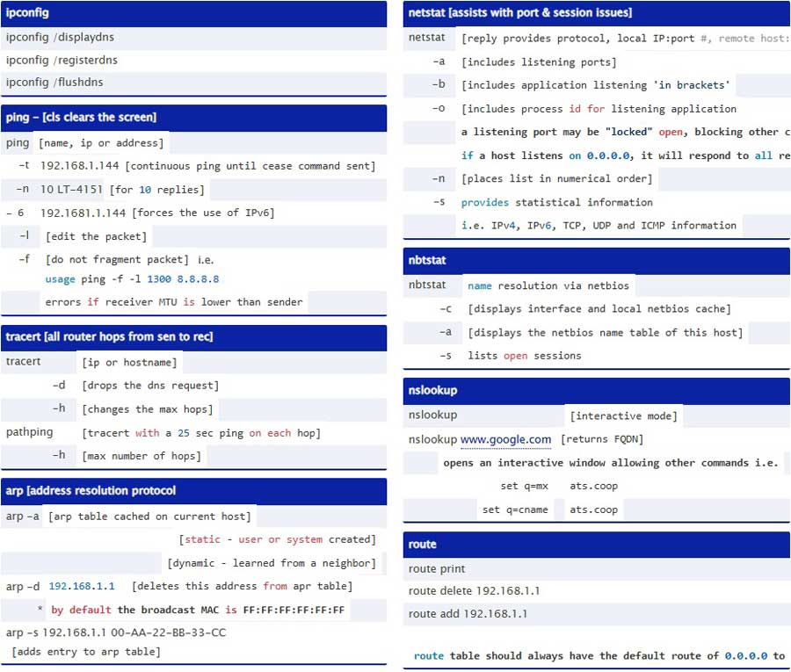This screenshot has width=791, height=672.
Task: Click '[interactive mode]' text
Action: point(623,416)
